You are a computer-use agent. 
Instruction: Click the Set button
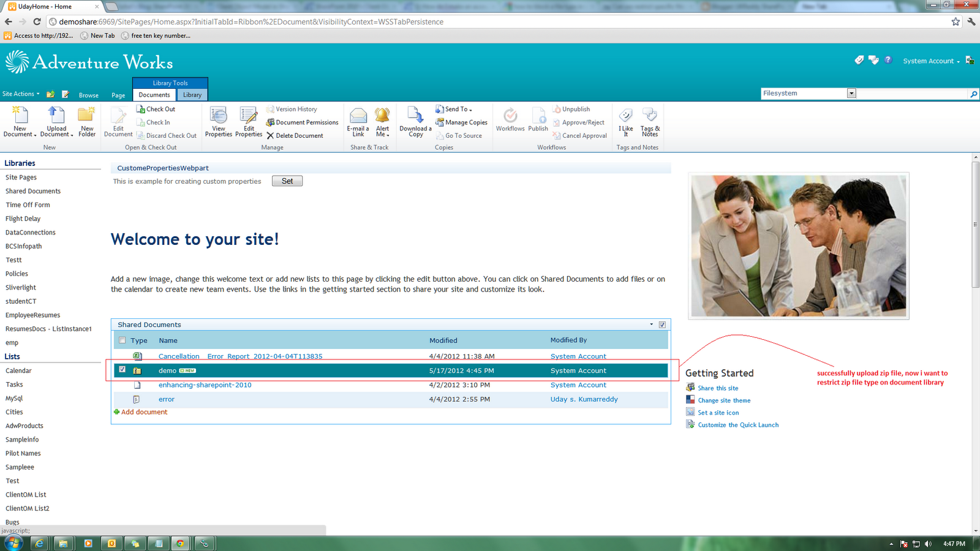point(287,181)
